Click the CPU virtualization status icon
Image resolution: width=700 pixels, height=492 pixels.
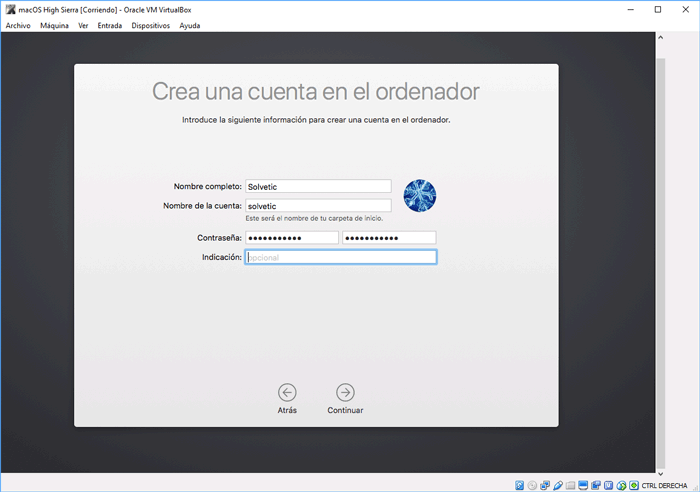point(608,485)
